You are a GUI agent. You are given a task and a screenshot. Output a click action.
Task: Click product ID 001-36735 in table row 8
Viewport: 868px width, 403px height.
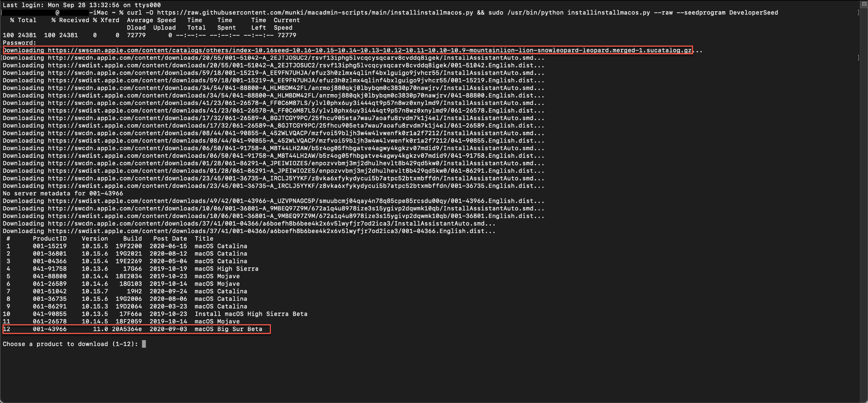pos(50,299)
